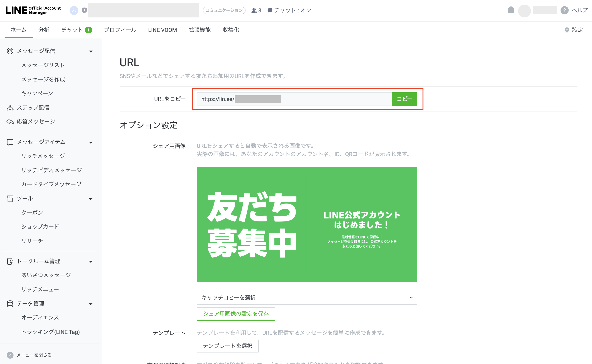Open ステップ配信 in the sidebar
Viewport: 592px width, 364px height.
tap(33, 108)
